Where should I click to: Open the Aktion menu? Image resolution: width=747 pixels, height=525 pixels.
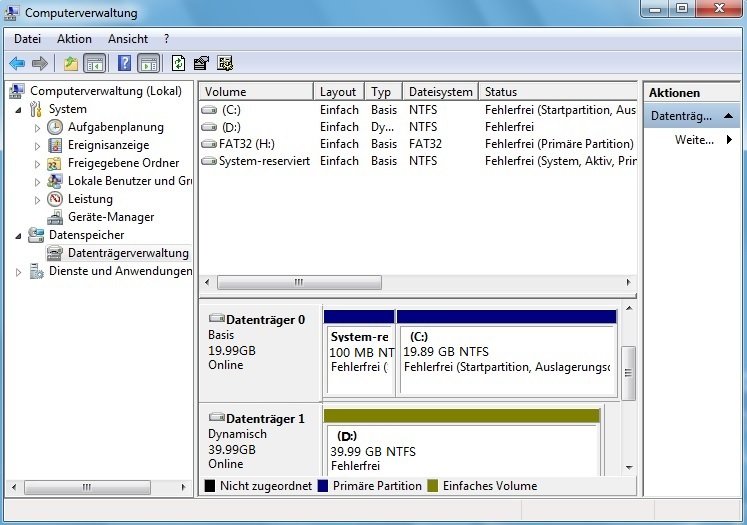(x=74, y=39)
